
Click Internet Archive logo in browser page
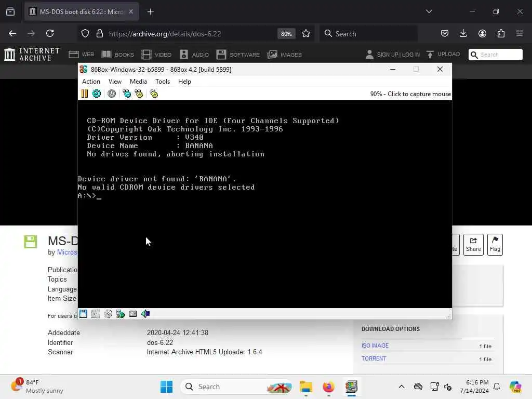point(32,54)
